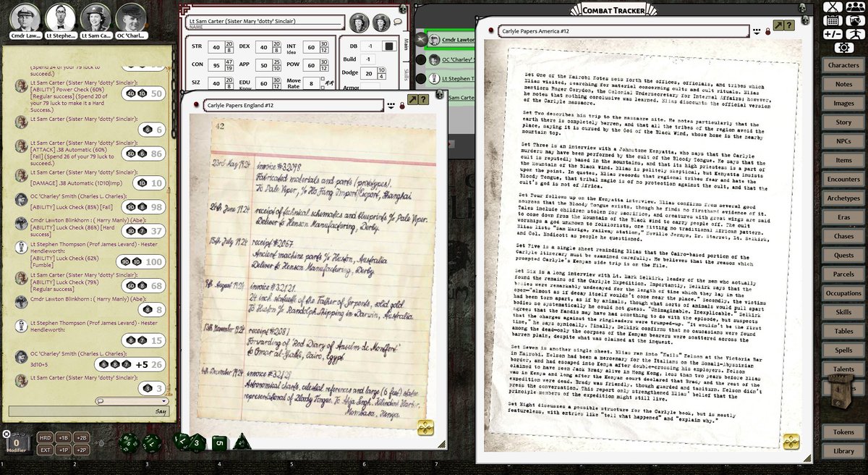This screenshot has height=475, width=868.
Task: Toggle the +1P penalty die button
Action: (64, 450)
